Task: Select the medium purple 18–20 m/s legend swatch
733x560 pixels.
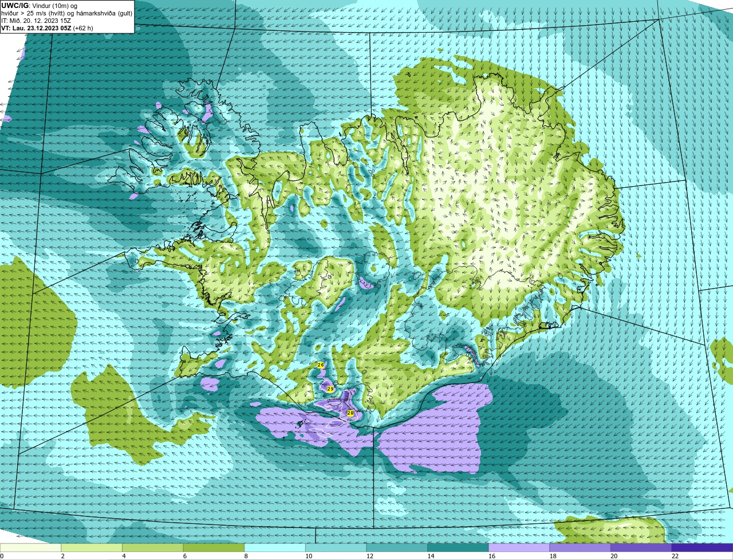Action: point(580,547)
